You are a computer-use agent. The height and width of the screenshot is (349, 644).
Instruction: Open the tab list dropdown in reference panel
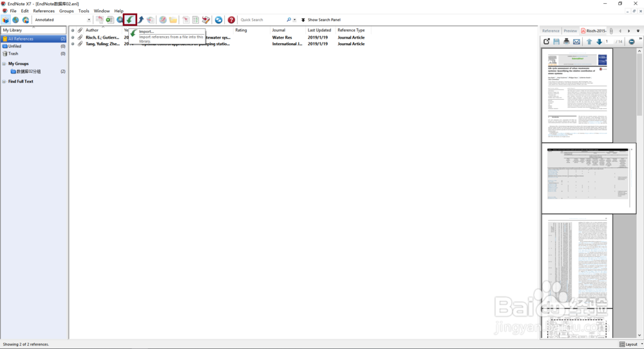[638, 31]
